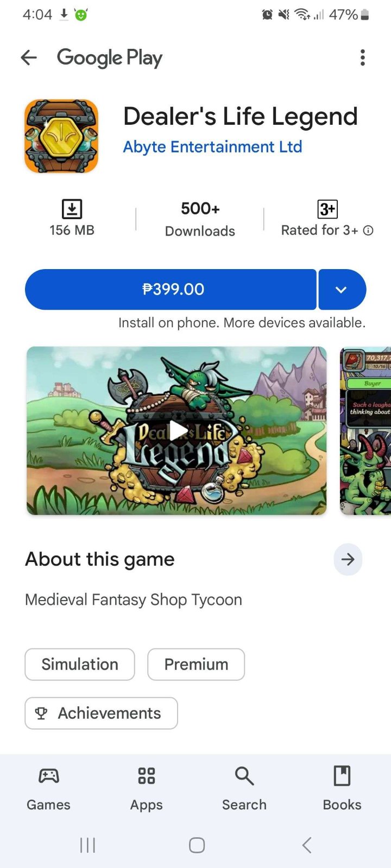Open the three-dot overflow menu
Screen dimensions: 391x868
pos(363,58)
